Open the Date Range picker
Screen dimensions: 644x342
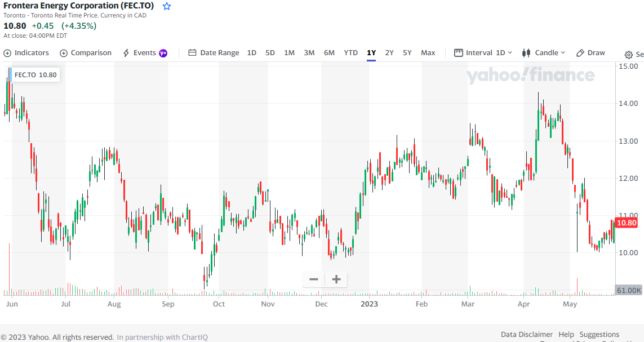point(214,53)
